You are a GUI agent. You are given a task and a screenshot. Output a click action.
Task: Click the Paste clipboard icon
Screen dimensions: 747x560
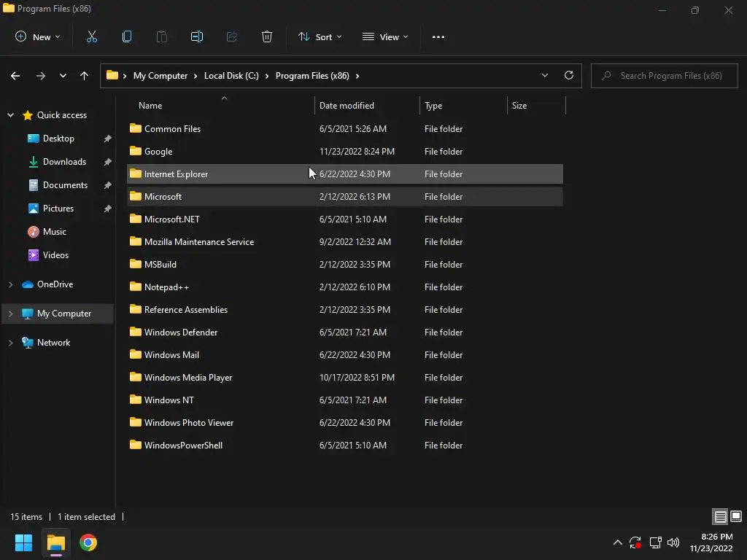tap(162, 36)
